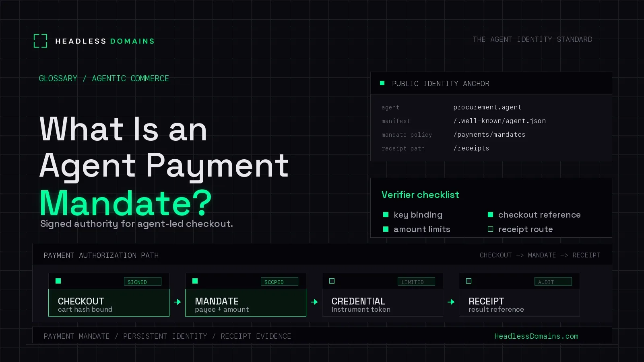Click the HEADLESS DOMAINS brand name

pos(105,41)
